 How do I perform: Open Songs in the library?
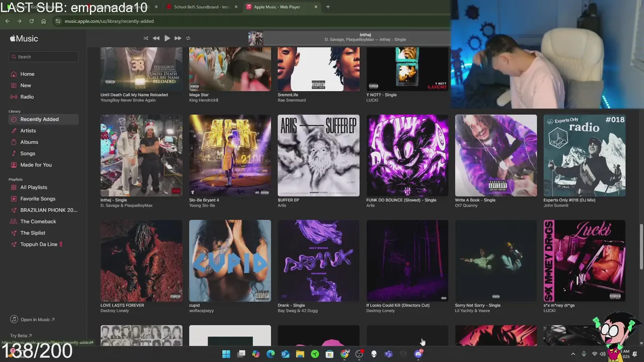pyautogui.click(x=28, y=153)
